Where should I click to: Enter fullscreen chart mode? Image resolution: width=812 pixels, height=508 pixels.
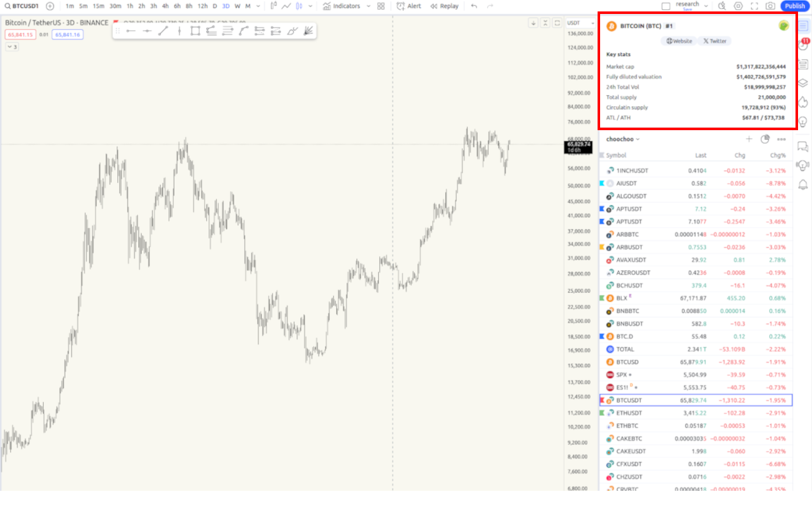pyautogui.click(x=754, y=6)
